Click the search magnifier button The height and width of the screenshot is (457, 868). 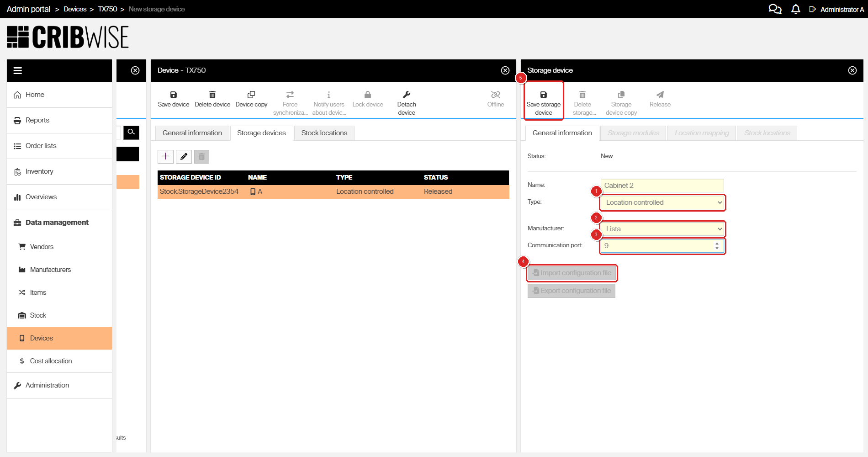coord(131,132)
